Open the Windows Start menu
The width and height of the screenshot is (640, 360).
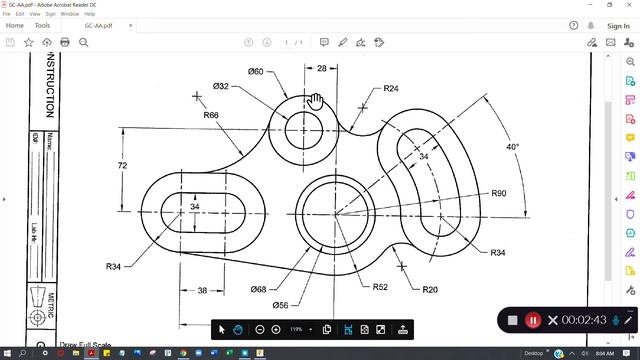(x=7, y=353)
